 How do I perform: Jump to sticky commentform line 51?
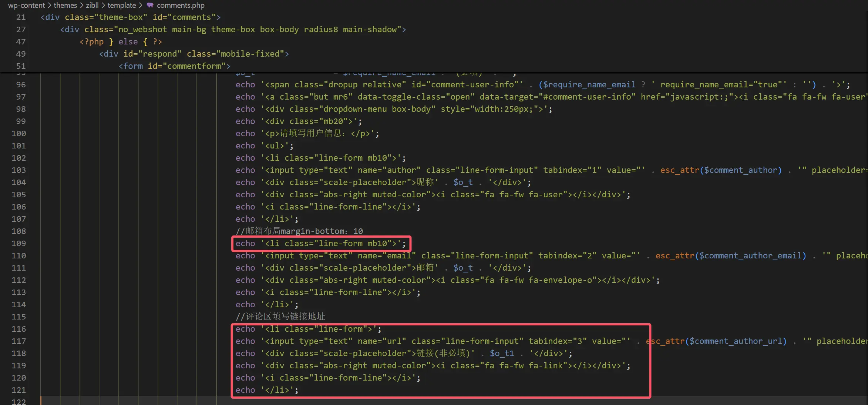click(174, 66)
